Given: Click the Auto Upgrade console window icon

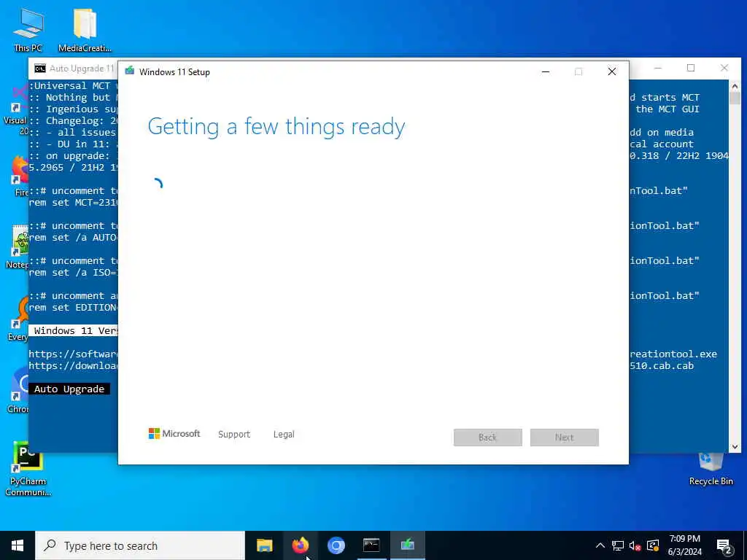Looking at the screenshot, I should [40, 69].
